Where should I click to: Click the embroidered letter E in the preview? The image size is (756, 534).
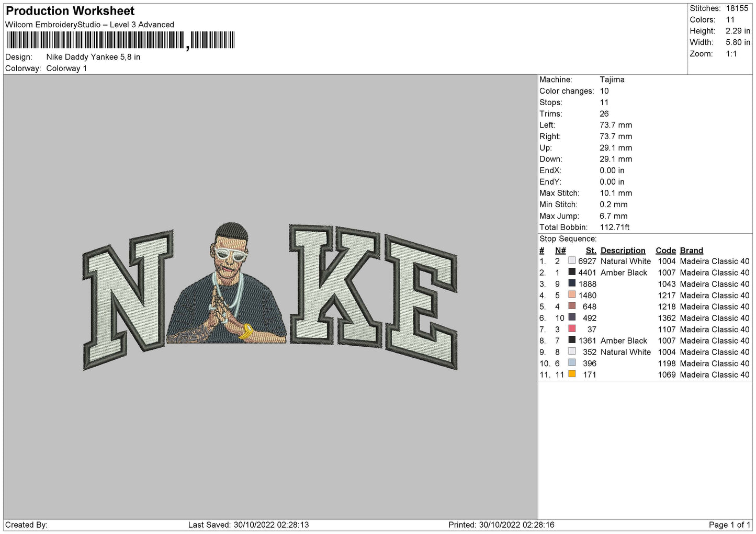[x=421, y=301]
